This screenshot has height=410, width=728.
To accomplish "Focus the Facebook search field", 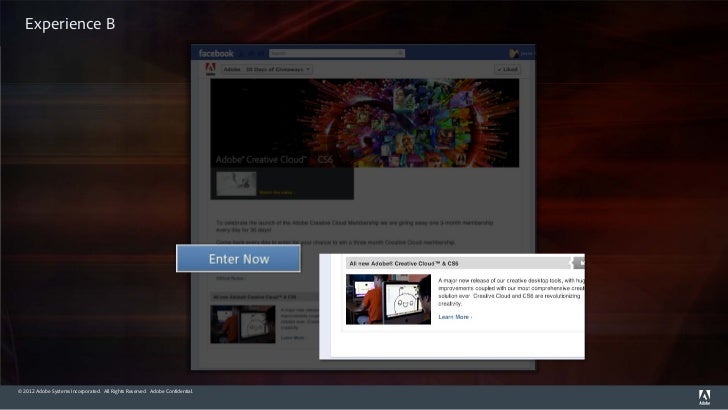I will (x=337, y=53).
